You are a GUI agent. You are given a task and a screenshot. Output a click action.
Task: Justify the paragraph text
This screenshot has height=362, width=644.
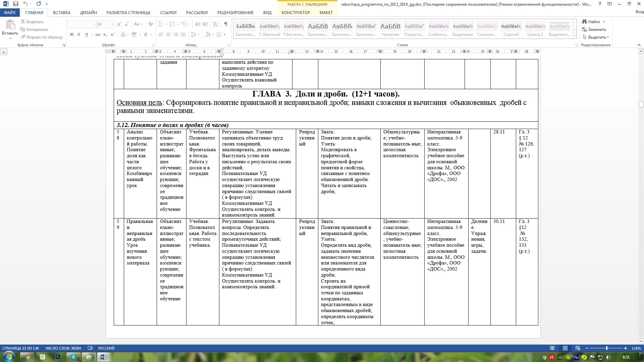point(183,35)
